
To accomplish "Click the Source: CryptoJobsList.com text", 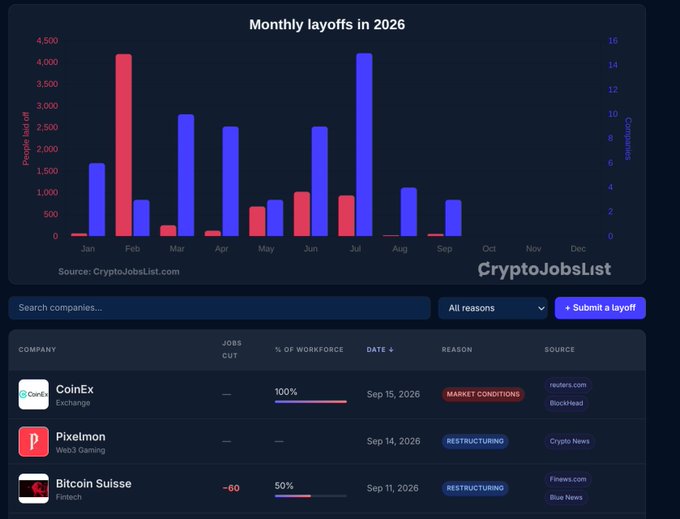I will pos(119,272).
